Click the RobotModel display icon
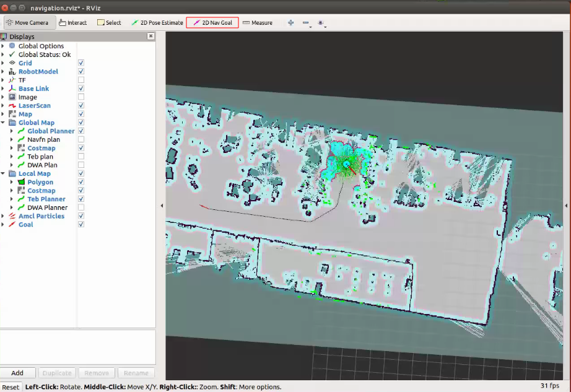 tap(12, 71)
